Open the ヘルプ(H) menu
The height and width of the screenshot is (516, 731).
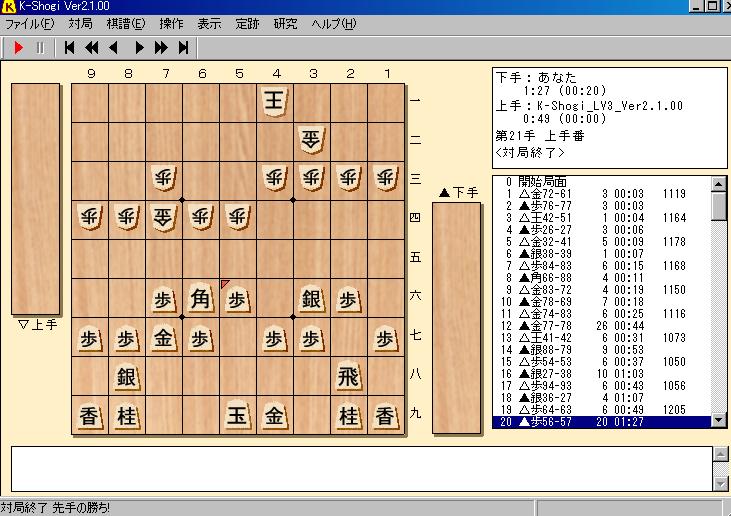tap(334, 24)
